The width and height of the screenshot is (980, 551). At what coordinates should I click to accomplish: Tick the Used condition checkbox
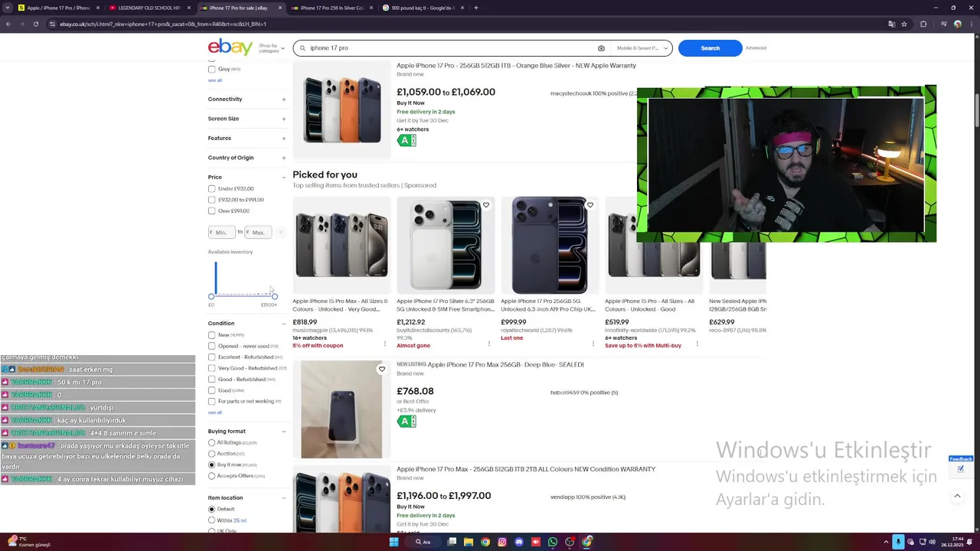click(x=212, y=390)
